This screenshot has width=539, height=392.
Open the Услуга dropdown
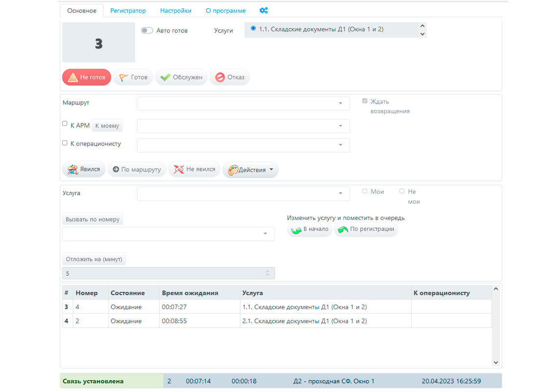pos(244,194)
